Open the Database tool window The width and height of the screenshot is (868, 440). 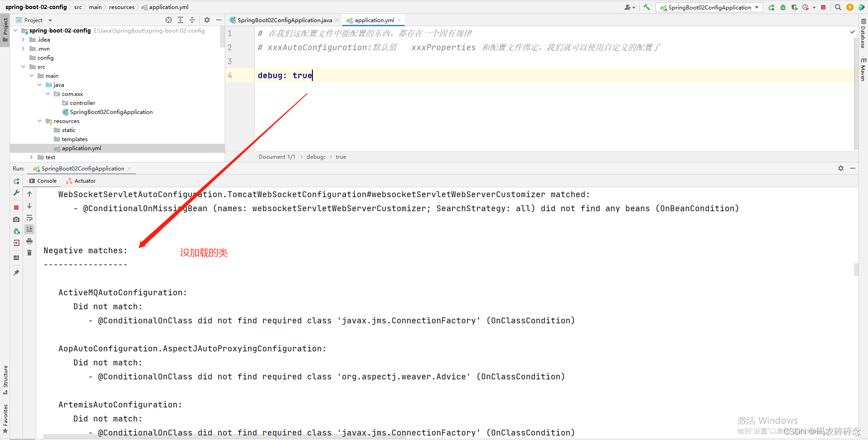pyautogui.click(x=863, y=33)
